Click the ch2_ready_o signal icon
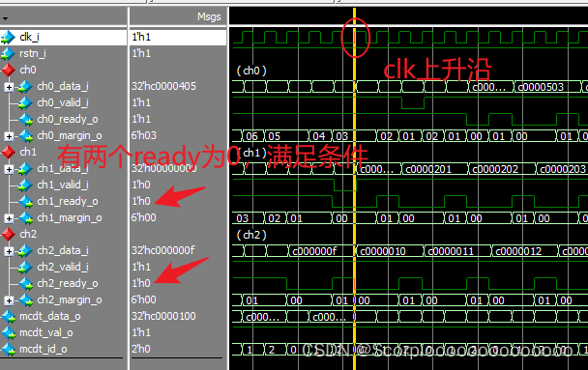The width and height of the screenshot is (588, 370). click(25, 284)
